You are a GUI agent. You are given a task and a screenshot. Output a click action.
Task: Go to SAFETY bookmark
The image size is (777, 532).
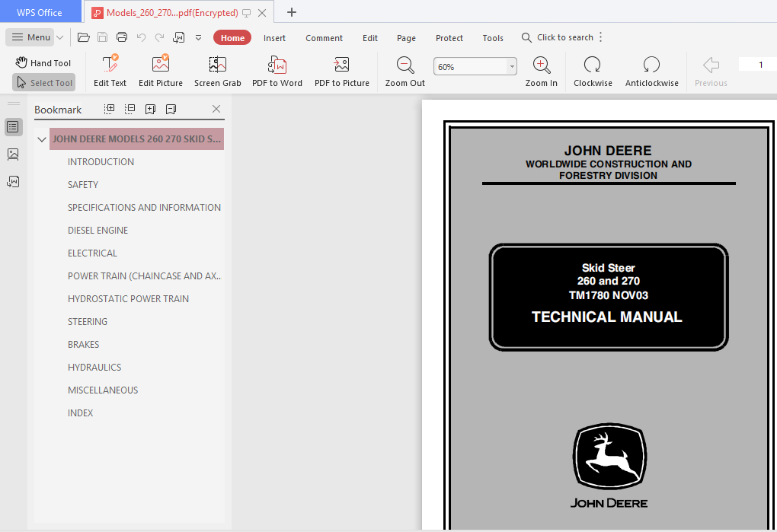pyautogui.click(x=83, y=185)
